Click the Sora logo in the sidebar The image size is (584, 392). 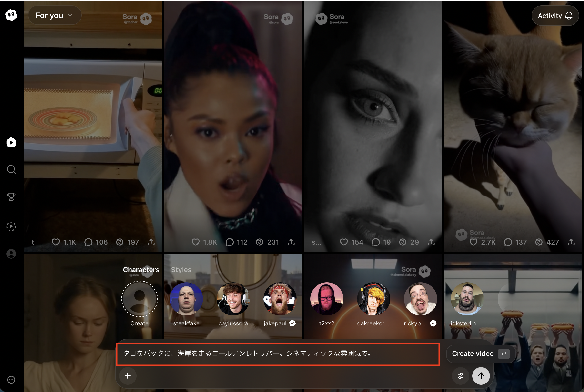[x=11, y=15]
